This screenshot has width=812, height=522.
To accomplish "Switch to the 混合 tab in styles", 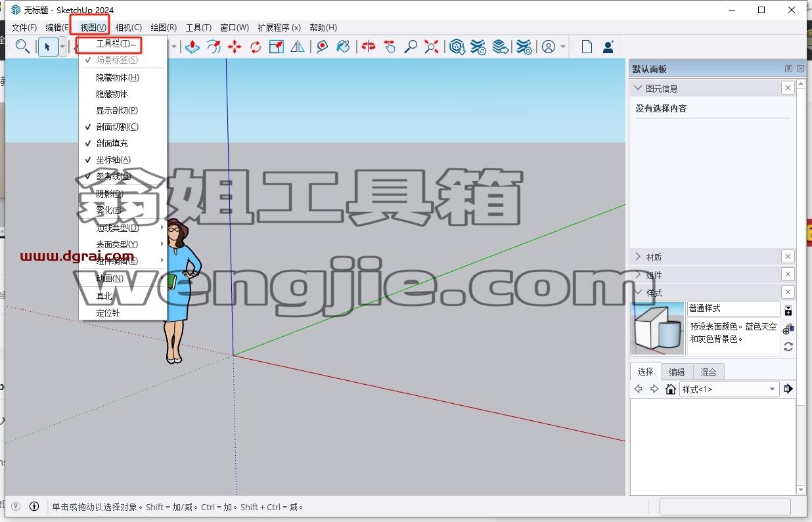I will click(708, 372).
